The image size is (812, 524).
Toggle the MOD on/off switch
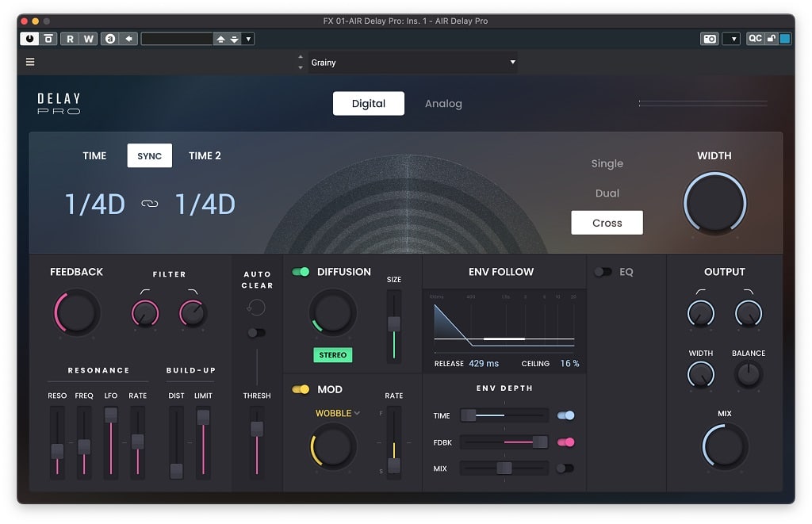301,389
